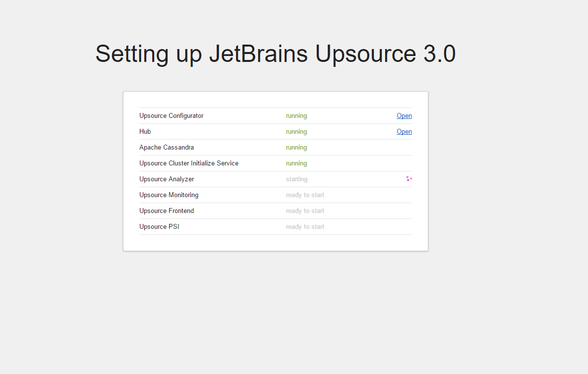
Task: Select the Upsource Analyzer service name
Action: point(167,179)
